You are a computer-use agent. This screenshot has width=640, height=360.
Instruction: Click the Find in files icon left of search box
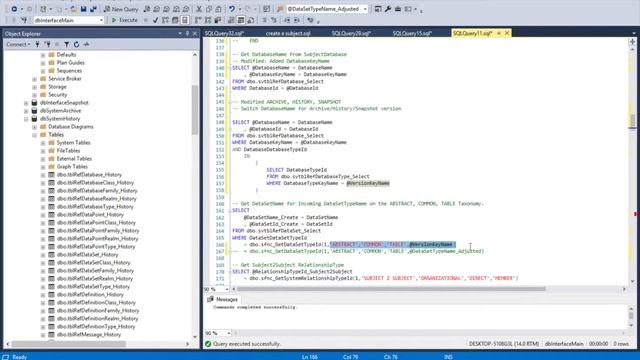coord(280,9)
